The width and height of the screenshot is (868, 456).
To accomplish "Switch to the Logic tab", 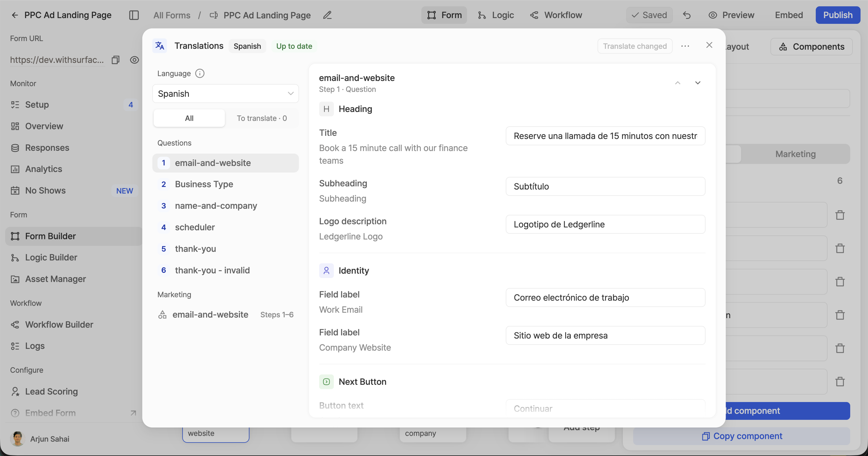I will coord(495,15).
